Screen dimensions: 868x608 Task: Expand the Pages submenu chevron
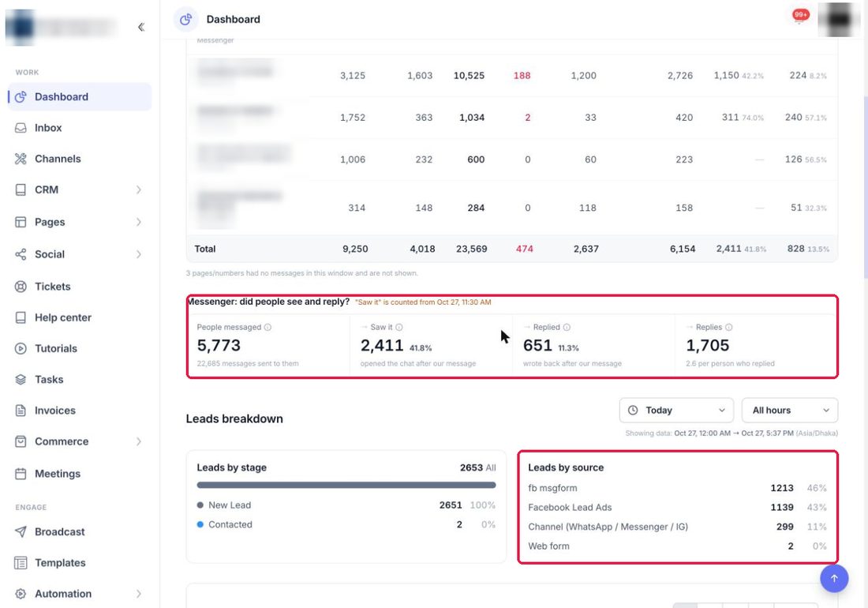click(x=138, y=222)
